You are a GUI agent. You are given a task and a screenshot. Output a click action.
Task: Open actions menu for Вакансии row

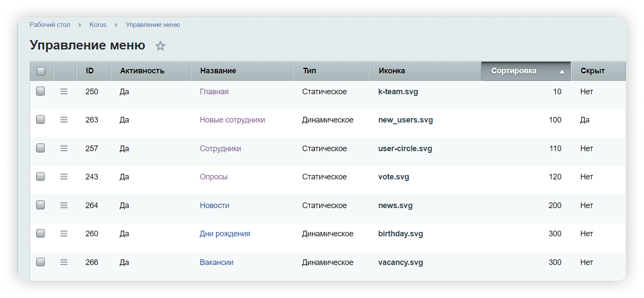click(x=64, y=262)
